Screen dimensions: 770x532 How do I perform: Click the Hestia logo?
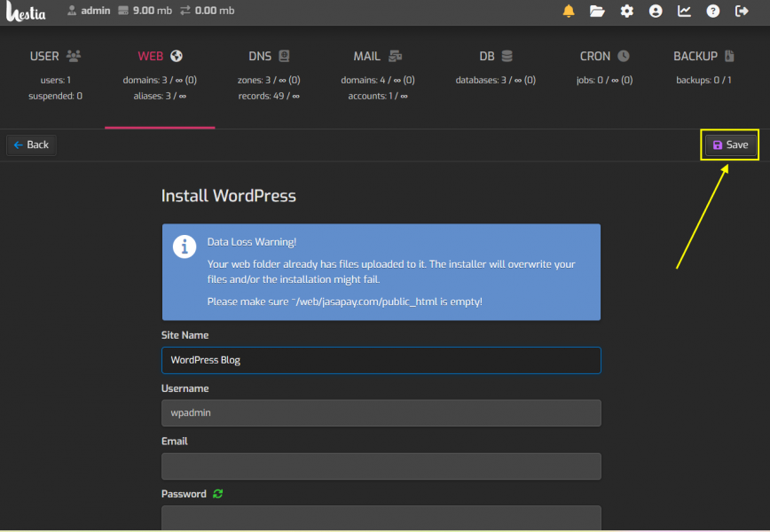[26, 12]
